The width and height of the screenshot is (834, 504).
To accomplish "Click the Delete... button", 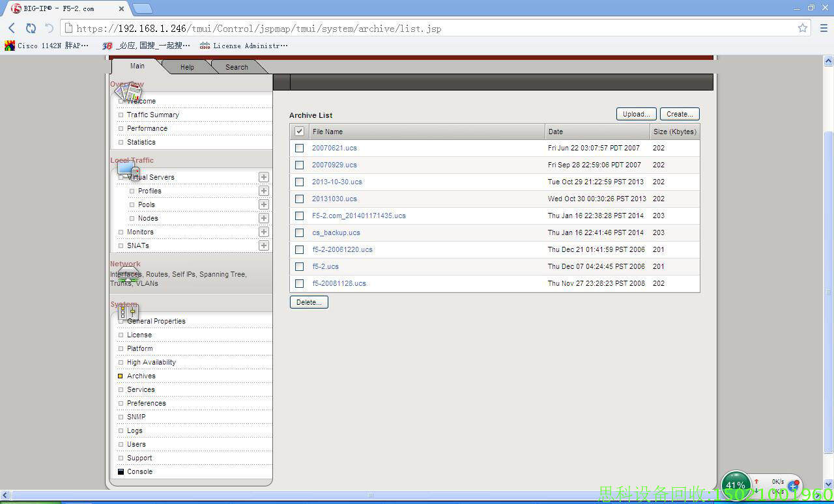I will tap(309, 302).
